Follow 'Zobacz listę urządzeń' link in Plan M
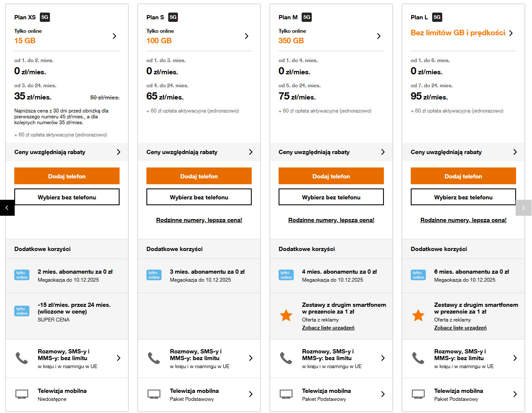Viewport: 532px width, 413px height. click(x=328, y=328)
